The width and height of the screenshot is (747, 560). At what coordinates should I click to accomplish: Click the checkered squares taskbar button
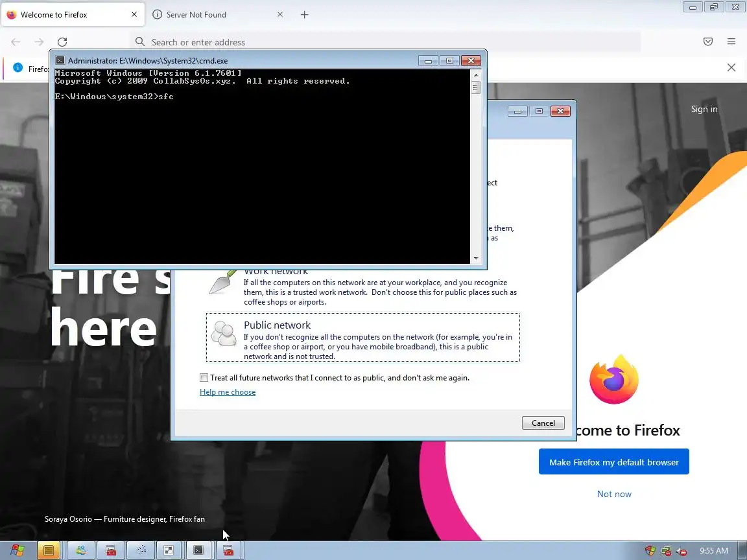169,550
